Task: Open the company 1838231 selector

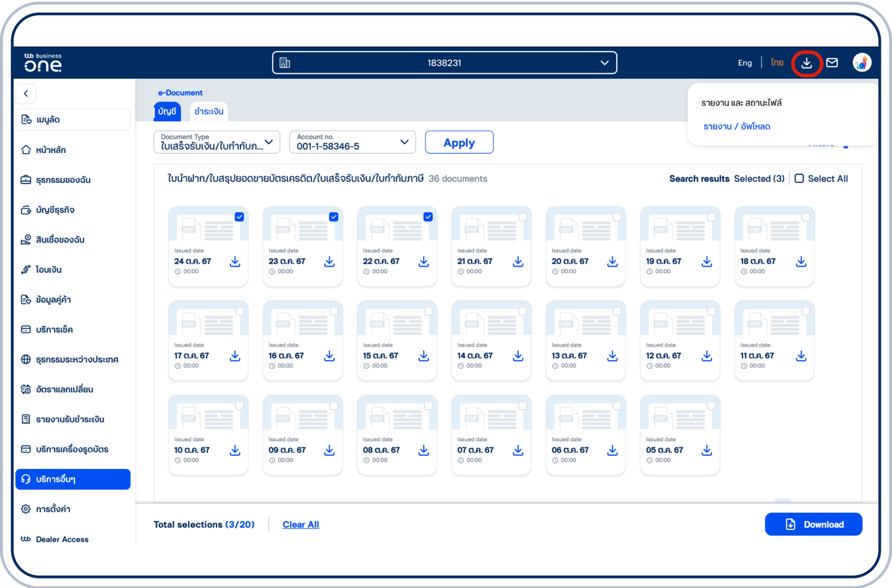Action: (x=444, y=63)
